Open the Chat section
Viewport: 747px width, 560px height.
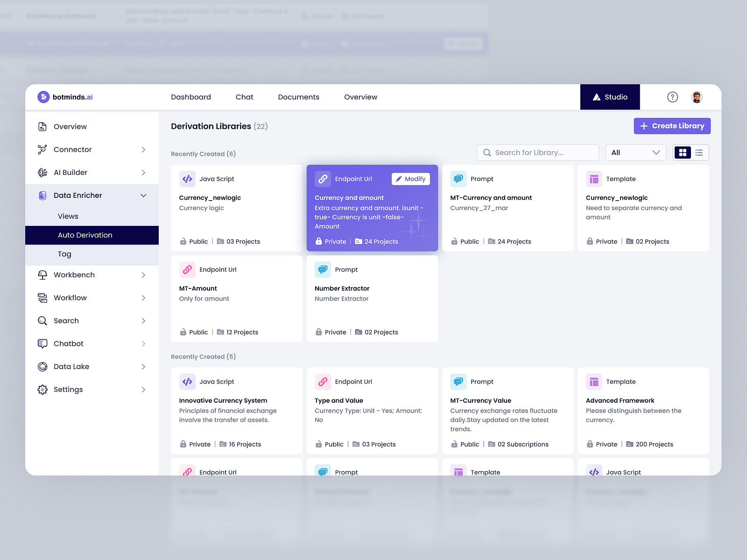click(244, 97)
